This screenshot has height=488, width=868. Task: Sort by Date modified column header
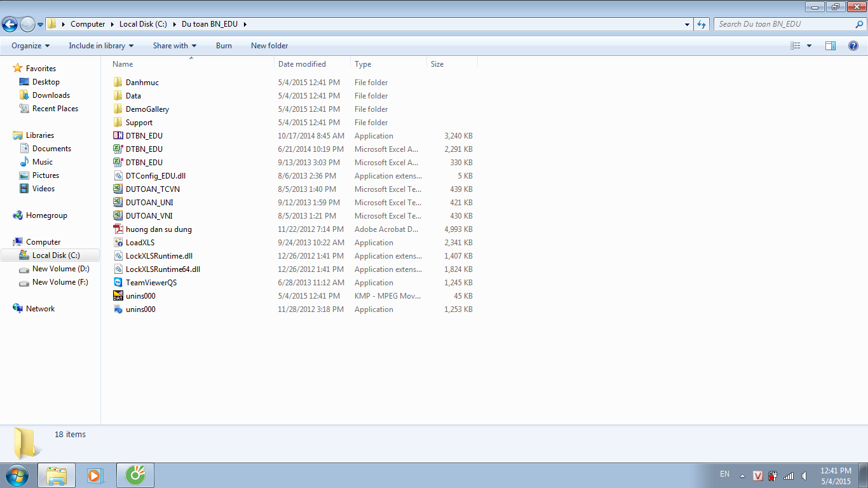[x=302, y=64]
